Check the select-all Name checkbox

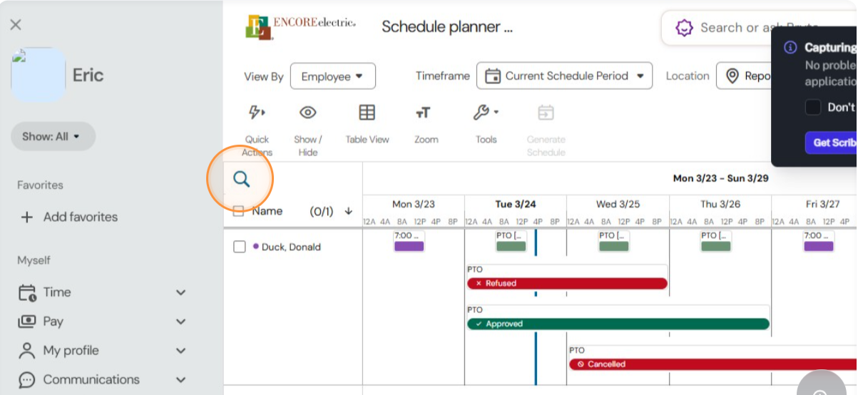click(x=239, y=211)
